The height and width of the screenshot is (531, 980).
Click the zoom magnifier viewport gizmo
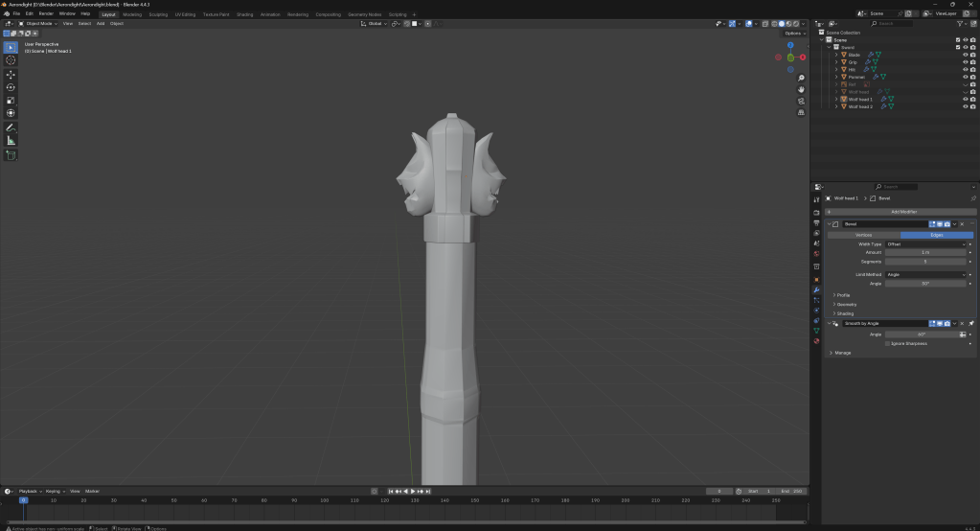tap(801, 79)
